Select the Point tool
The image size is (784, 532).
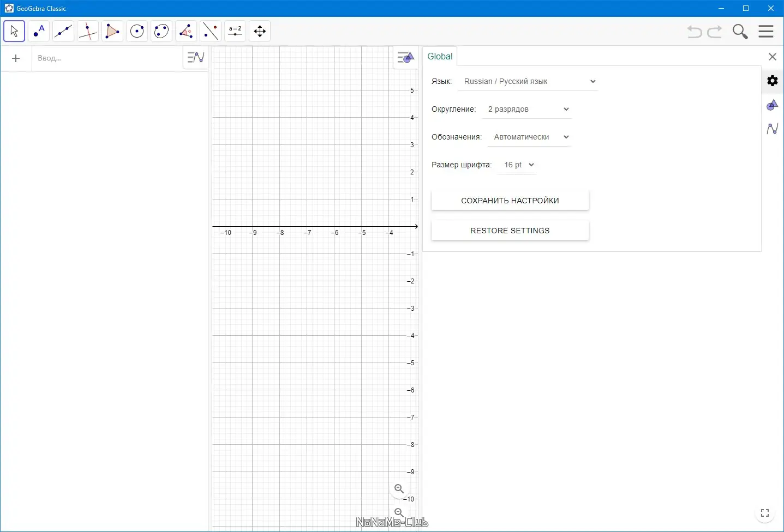click(x=39, y=31)
